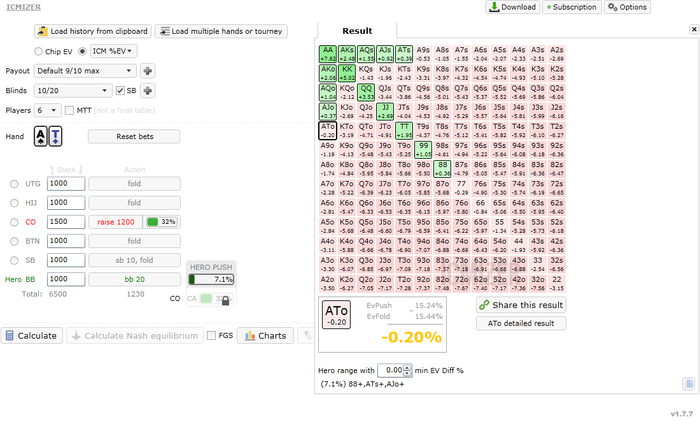The image size is (700, 426).
Task: Select A2s cell in hand grid
Action: coord(557,54)
